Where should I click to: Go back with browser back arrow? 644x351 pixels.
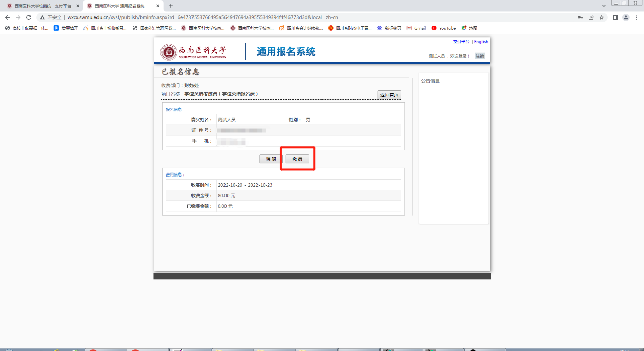tap(7, 17)
